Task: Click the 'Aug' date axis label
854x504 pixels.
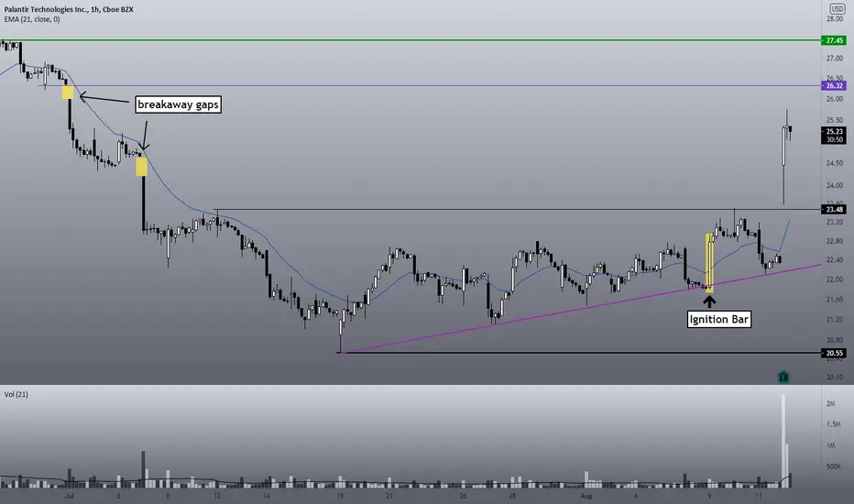Action: point(586,496)
